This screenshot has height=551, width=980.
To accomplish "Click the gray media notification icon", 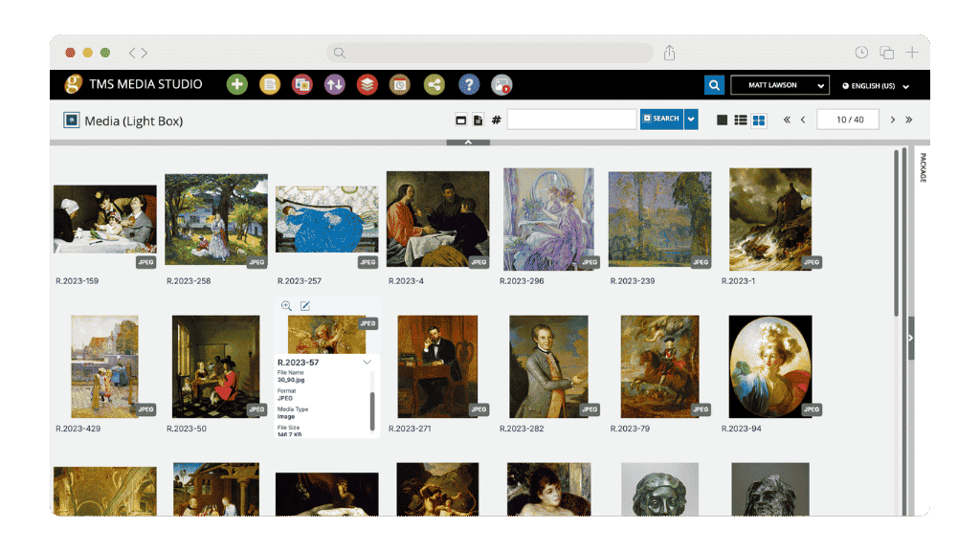I will 501,84.
